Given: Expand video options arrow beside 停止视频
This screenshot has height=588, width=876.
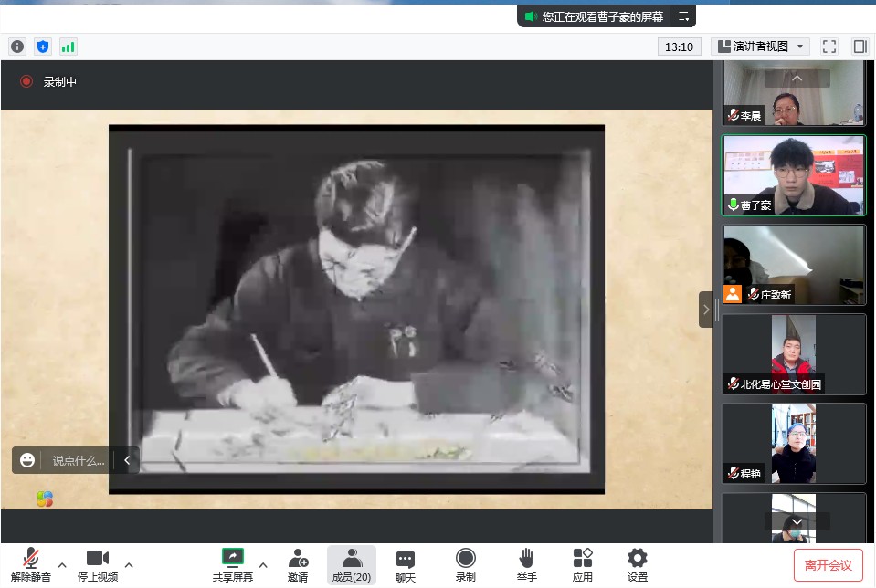Looking at the screenshot, I should (129, 563).
